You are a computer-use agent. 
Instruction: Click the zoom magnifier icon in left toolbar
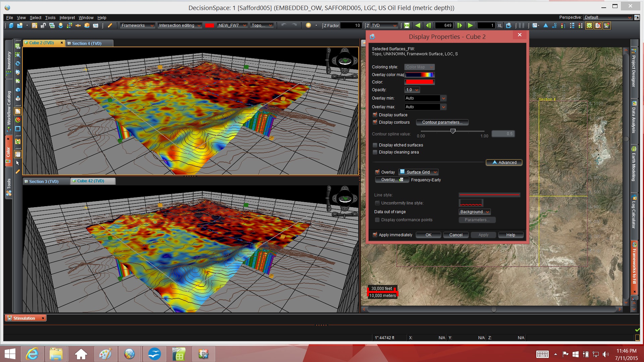[18, 55]
